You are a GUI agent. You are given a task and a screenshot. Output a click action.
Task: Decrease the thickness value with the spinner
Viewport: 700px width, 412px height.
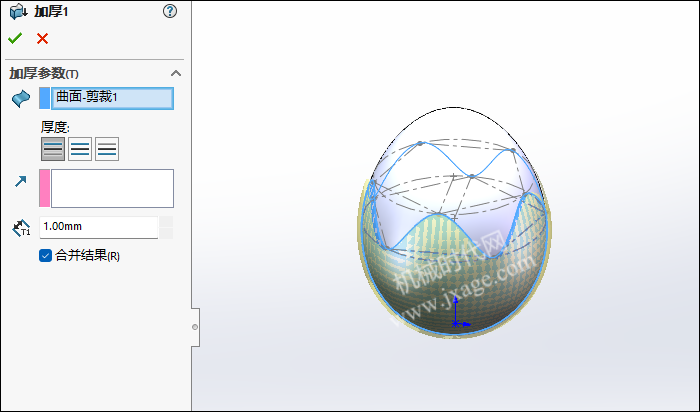(166, 233)
